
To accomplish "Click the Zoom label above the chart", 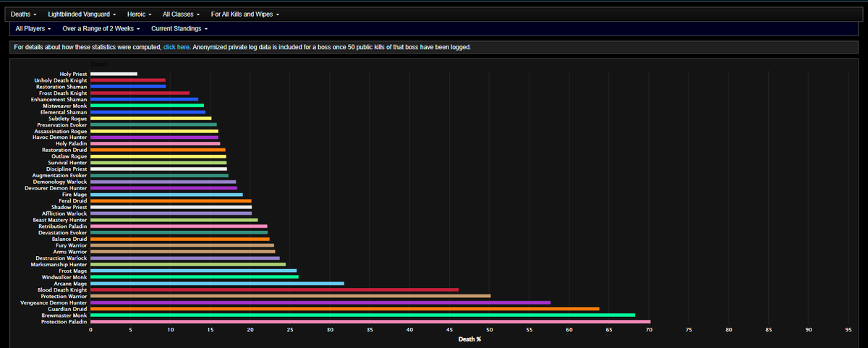I will point(99,64).
